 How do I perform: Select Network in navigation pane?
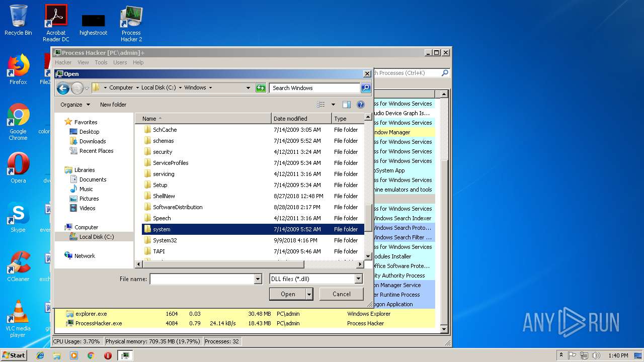[x=85, y=256]
